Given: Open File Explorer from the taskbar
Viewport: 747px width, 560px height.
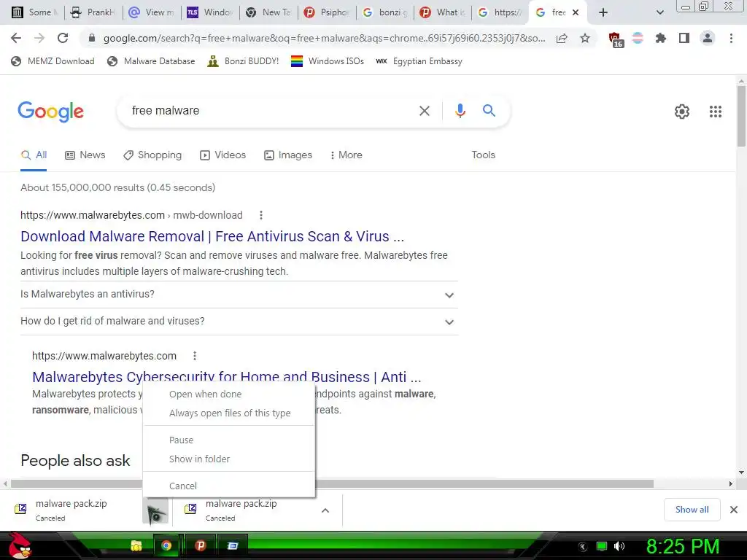Looking at the screenshot, I should [136, 545].
